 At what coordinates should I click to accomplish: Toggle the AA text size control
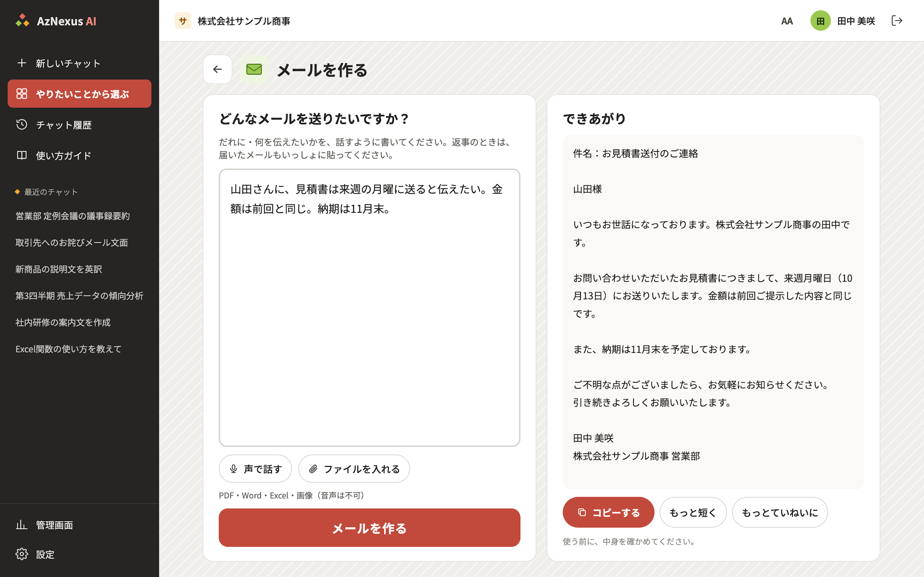[787, 21]
